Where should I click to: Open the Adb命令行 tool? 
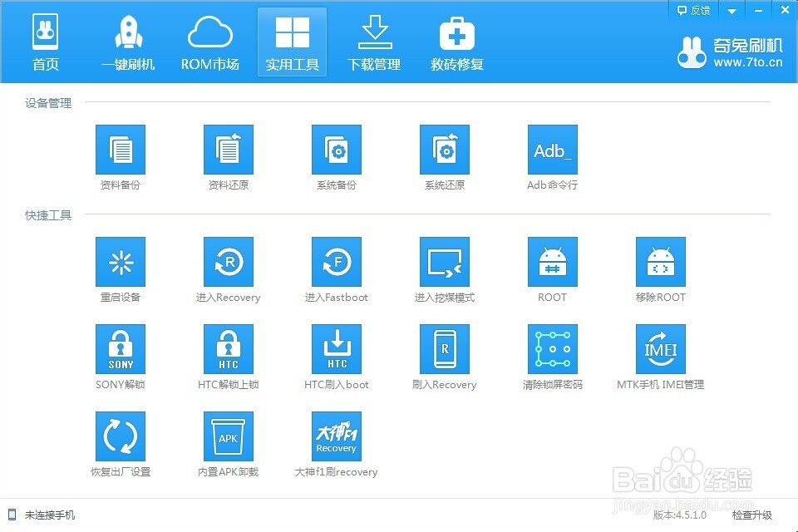pos(553,150)
